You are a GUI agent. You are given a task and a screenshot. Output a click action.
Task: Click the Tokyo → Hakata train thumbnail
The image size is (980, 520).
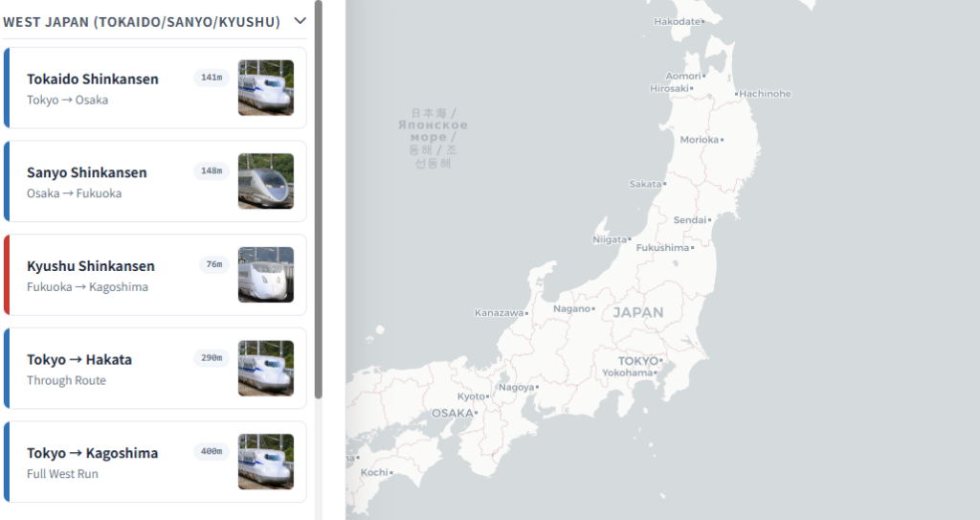(265, 369)
